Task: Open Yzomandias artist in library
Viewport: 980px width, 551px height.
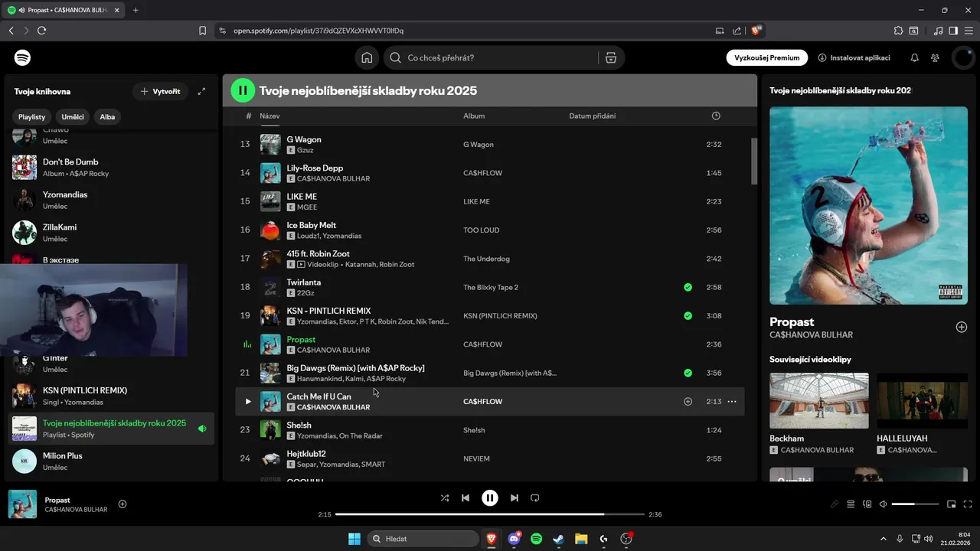Action: [x=113, y=200]
